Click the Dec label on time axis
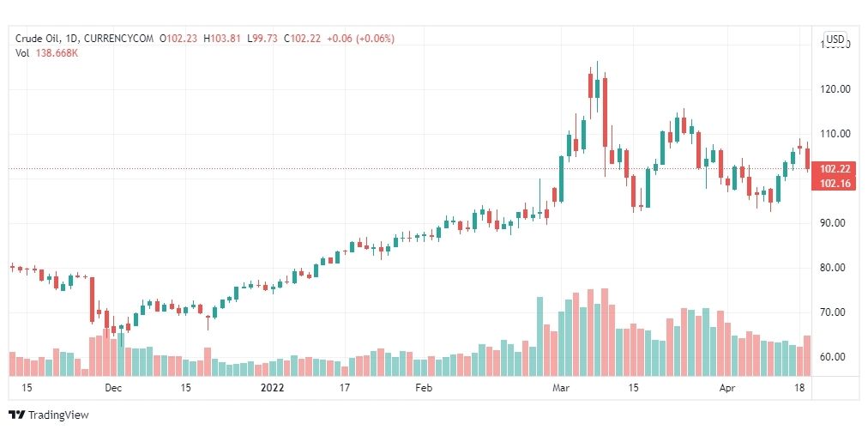 click(x=113, y=388)
